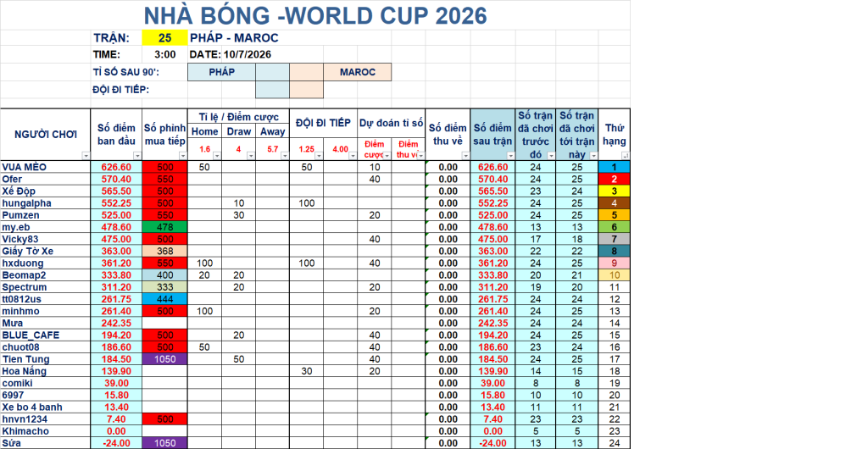Image resolution: width=868 pixels, height=449 pixels.
Task: Select hxduong's Home bet 100 cell
Action: (x=205, y=263)
